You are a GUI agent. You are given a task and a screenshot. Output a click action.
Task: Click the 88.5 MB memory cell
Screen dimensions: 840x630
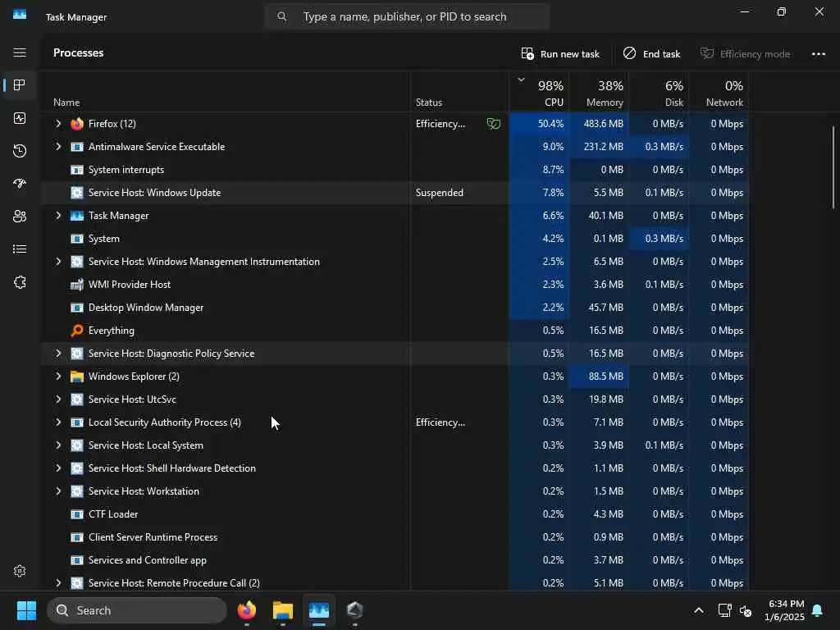click(x=599, y=377)
